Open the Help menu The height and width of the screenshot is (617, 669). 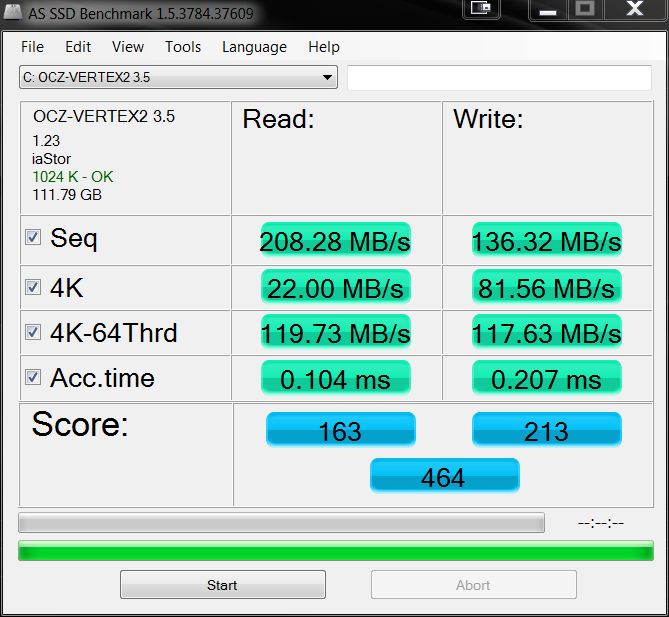[x=324, y=47]
